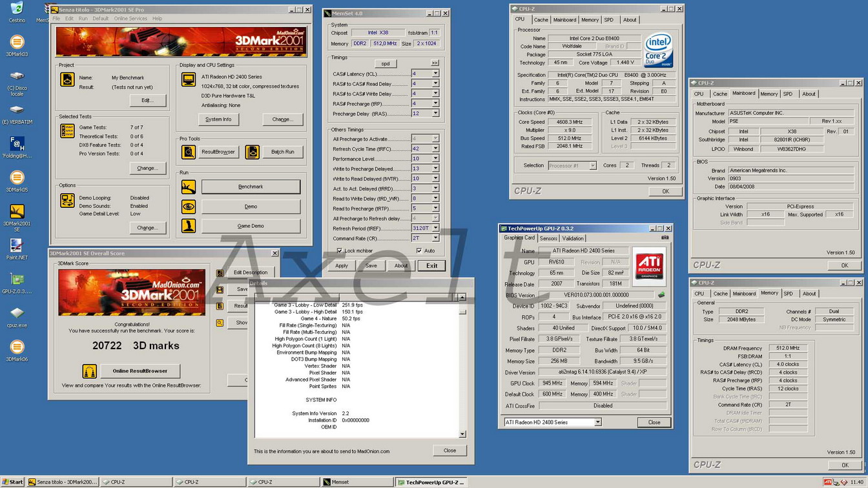Click the Online ResultBrowser icon in score window
The width and height of the screenshot is (868, 488).
coord(89,371)
